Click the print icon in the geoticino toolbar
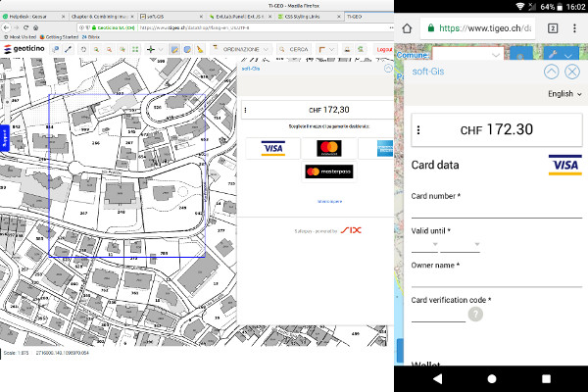This screenshot has height=392, width=588. click(x=347, y=49)
